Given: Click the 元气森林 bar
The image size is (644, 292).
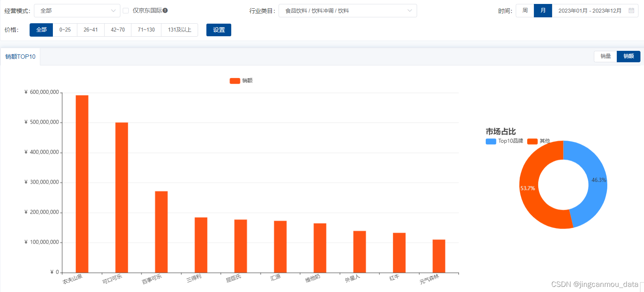Looking at the screenshot, I should (x=439, y=256).
